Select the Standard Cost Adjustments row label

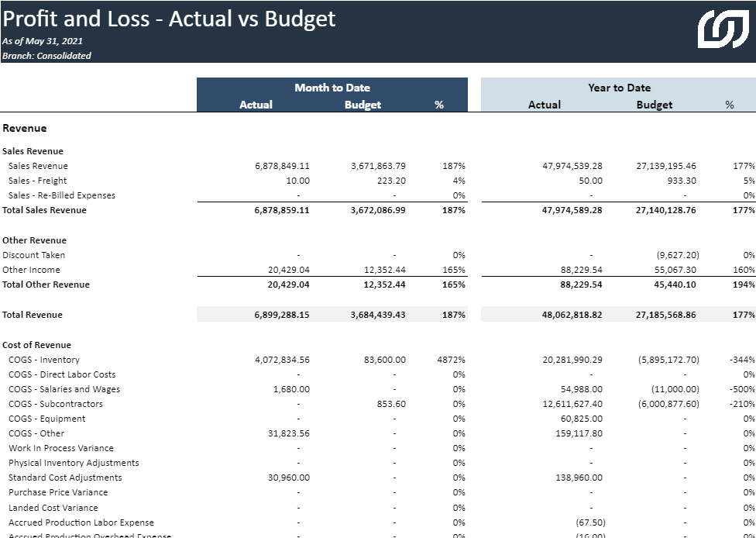tap(65, 478)
